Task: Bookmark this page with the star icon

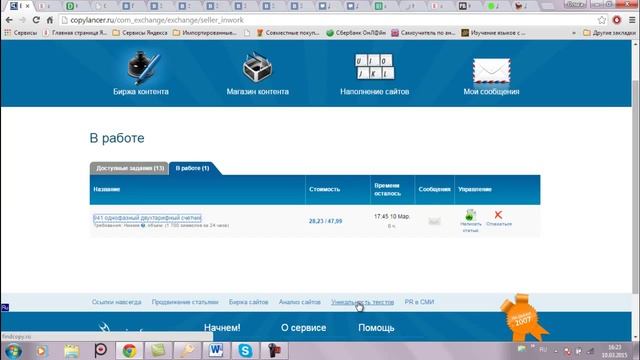Action: (x=602, y=20)
